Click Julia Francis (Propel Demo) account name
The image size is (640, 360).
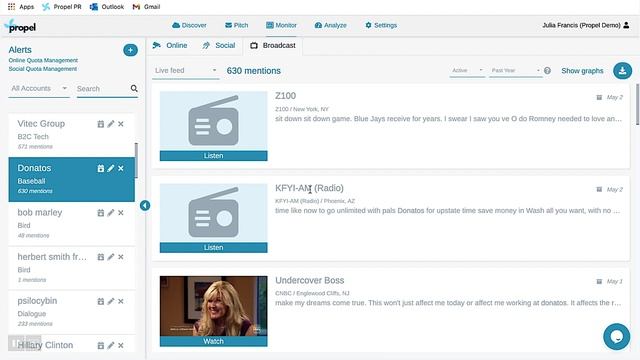click(581, 25)
